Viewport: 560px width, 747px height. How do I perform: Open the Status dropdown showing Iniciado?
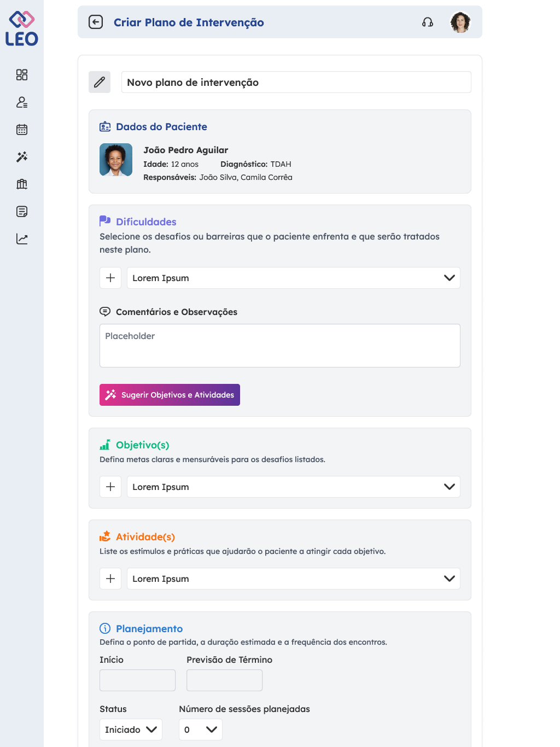(x=131, y=730)
